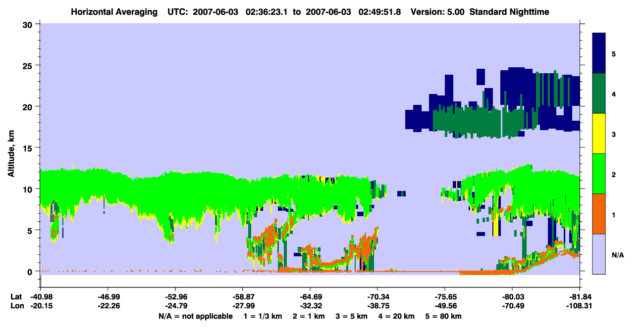Click the 'Lat' row label
This screenshot has width=644, height=330.
point(16,297)
